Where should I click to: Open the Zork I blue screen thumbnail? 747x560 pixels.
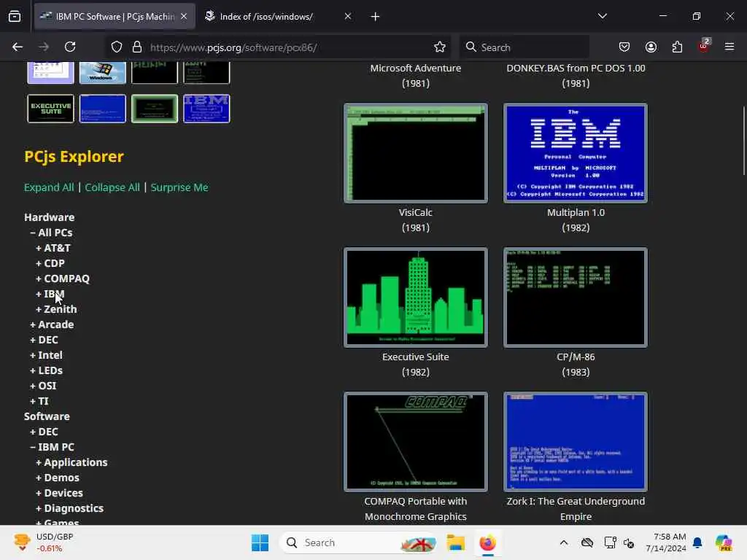(576, 441)
